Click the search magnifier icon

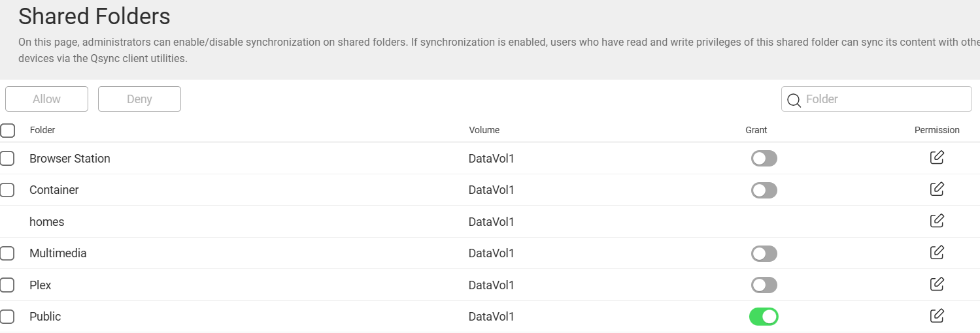794,100
